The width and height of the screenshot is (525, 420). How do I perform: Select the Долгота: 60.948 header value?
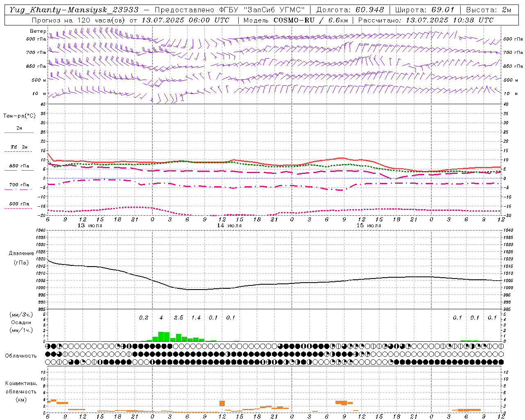(350, 10)
